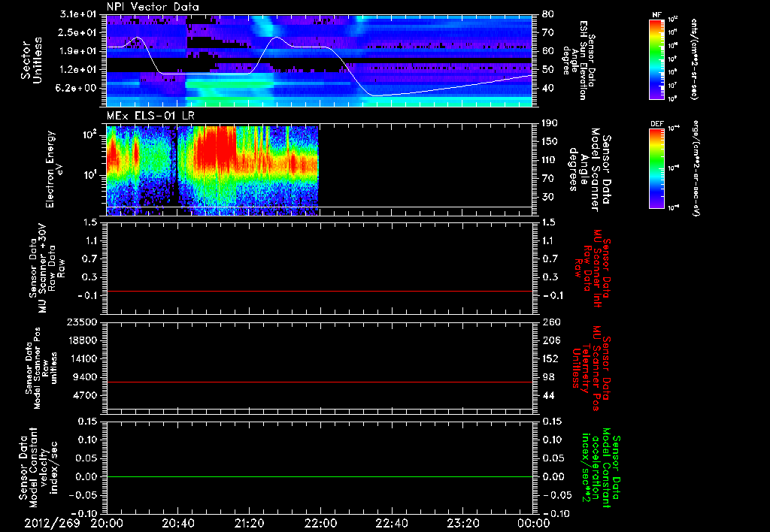This screenshot has height=532, width=770.
Task: Click the '98' telemetry tick label
Action: click(547, 377)
